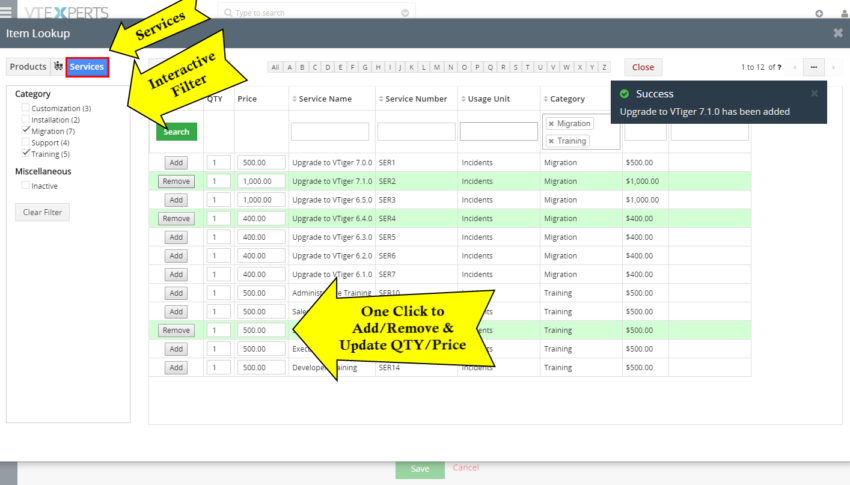Screen dimensions: 850x485
Task: Add the SER14 Developer Training row
Action: click(176, 367)
